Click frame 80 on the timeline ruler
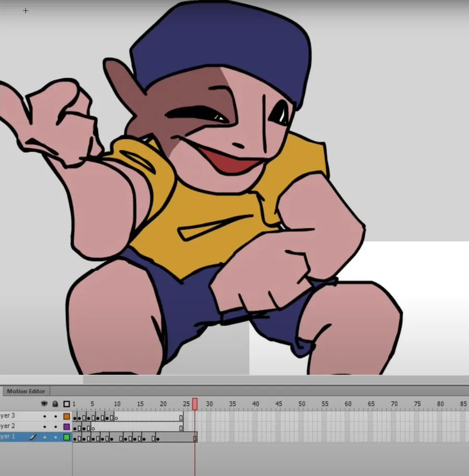Viewport: 469px width, 476px height. click(440, 404)
